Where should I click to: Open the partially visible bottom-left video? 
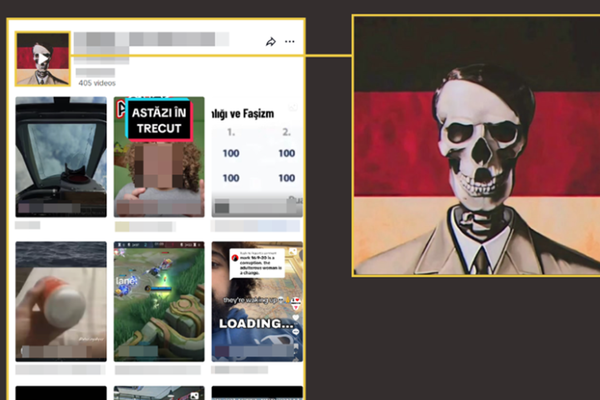click(x=61, y=393)
